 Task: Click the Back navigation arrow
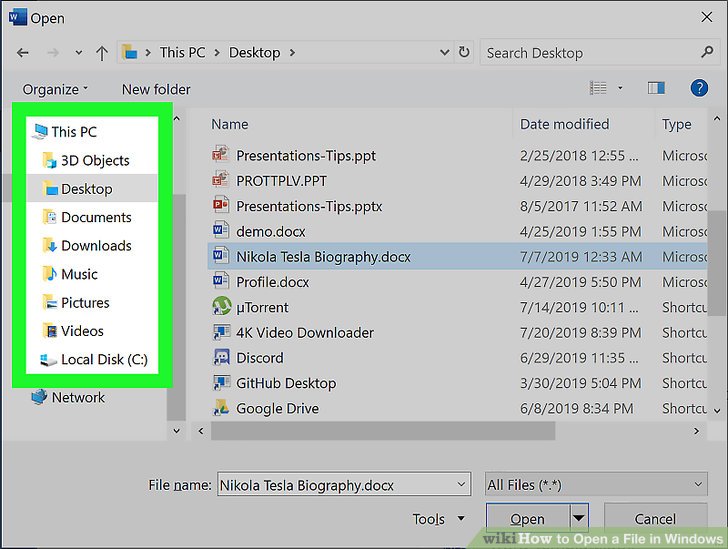pyautogui.click(x=23, y=53)
